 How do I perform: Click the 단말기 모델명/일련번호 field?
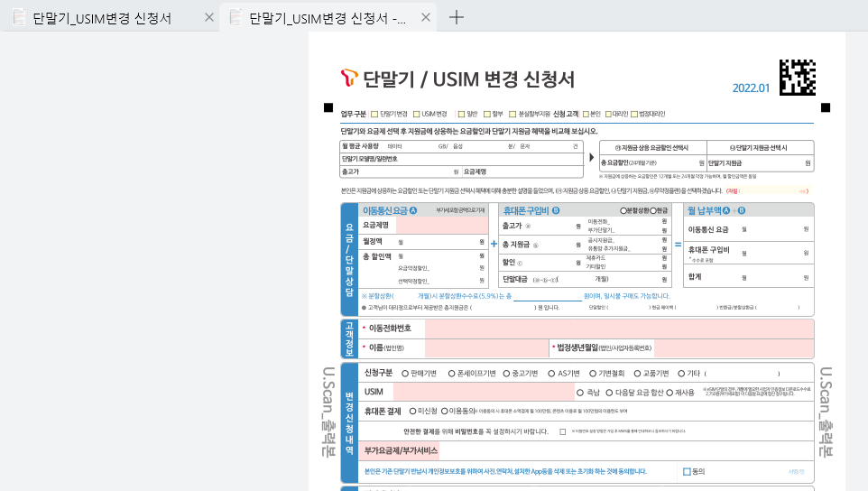point(462,159)
